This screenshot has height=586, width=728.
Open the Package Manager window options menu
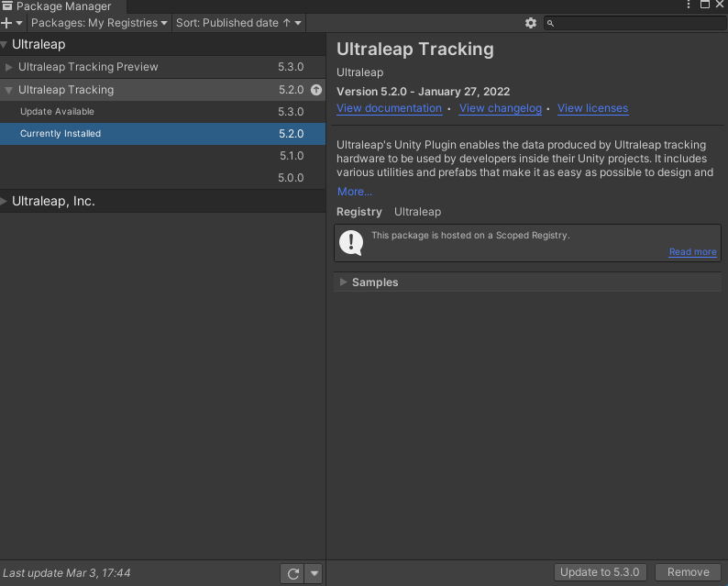(x=689, y=6)
